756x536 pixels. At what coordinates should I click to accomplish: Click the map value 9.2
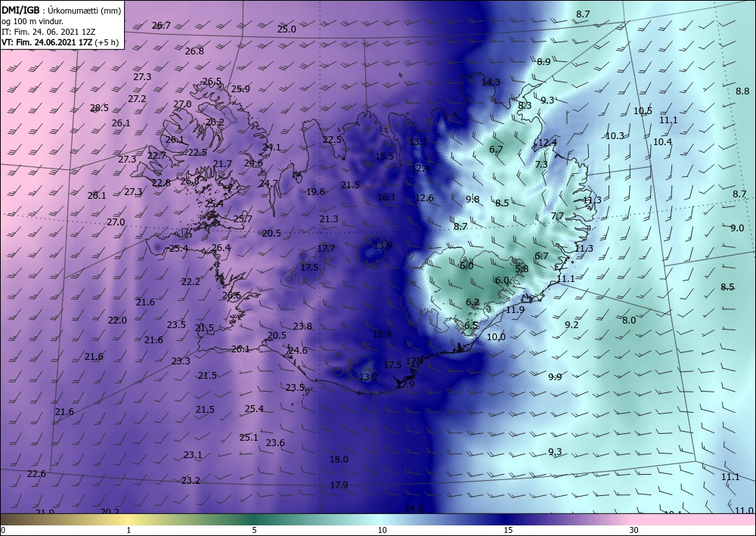(572, 324)
